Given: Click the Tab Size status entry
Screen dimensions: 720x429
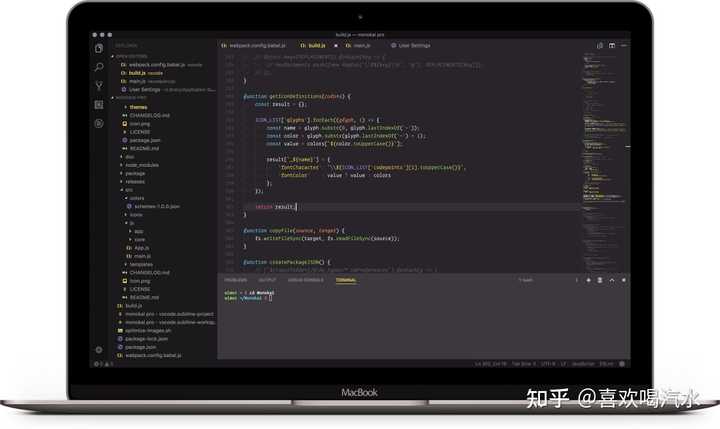Looking at the screenshot, I should pos(524,364).
